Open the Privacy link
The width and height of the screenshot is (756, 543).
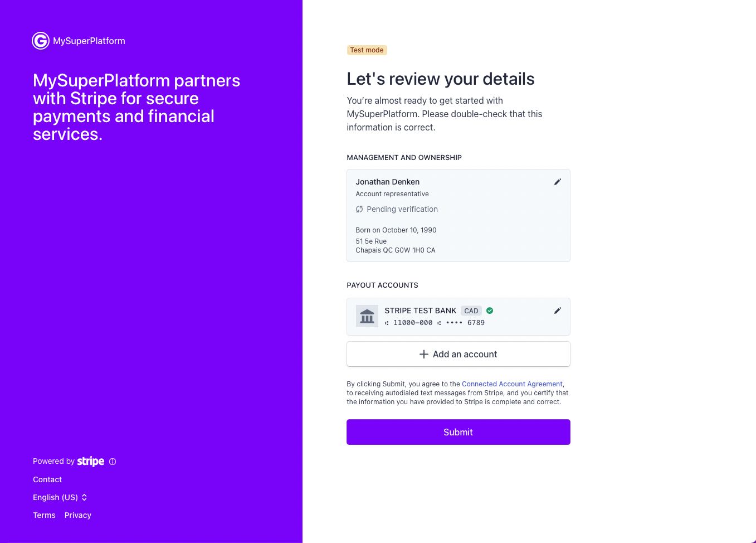(x=78, y=515)
